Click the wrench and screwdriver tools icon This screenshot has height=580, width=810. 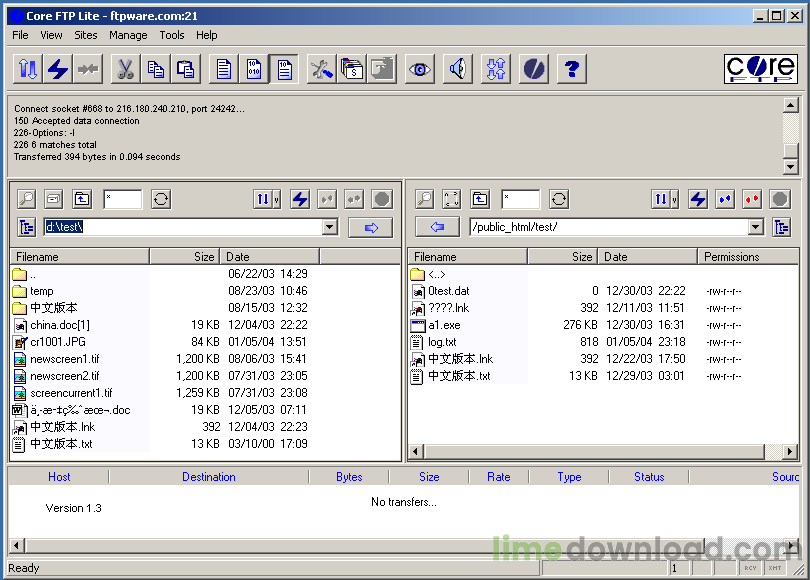pos(321,69)
